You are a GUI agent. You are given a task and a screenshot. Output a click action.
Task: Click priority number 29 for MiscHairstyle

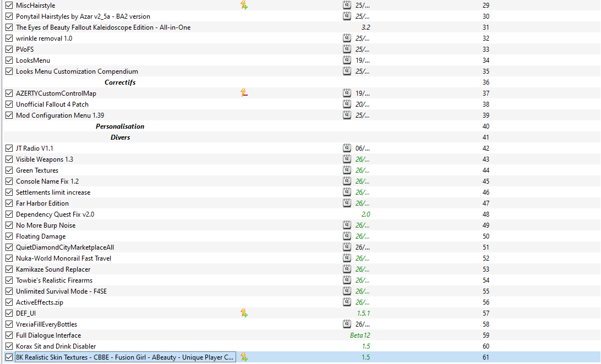point(485,5)
